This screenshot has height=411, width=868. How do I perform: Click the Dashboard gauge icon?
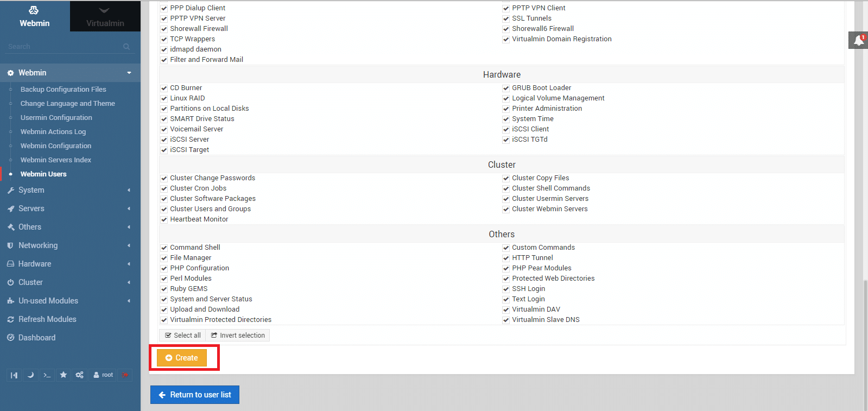(11, 338)
